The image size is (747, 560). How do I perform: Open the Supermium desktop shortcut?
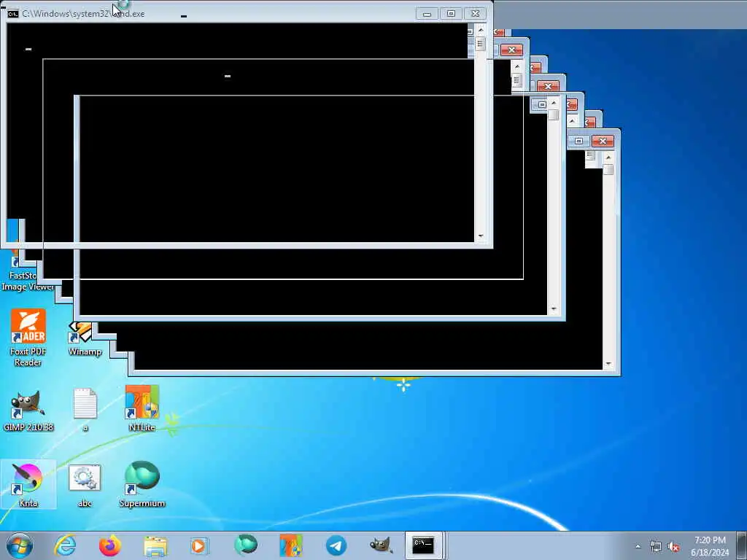(142, 485)
